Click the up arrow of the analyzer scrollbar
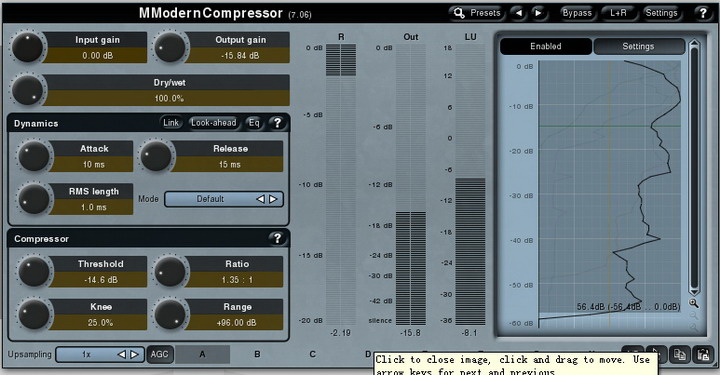720x375 pixels. [694, 43]
